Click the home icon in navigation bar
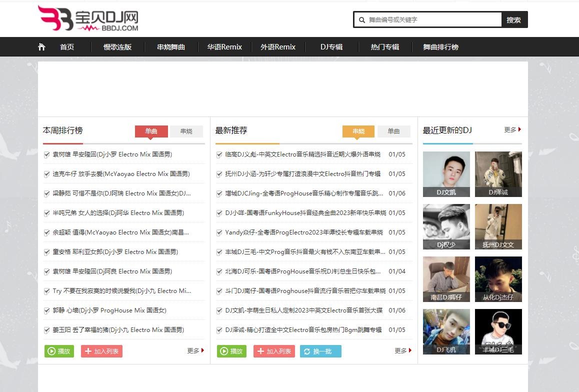Viewport: 579px width, 392px height. pos(41,47)
